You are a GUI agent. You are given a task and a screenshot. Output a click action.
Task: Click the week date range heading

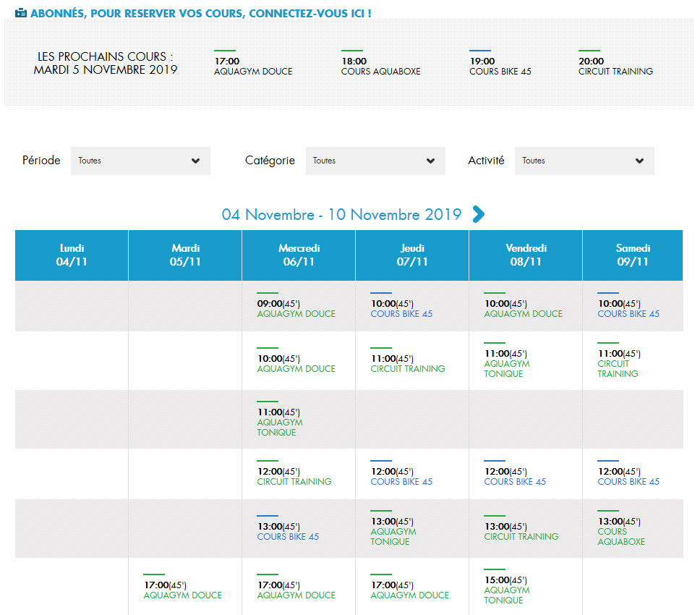coord(341,215)
